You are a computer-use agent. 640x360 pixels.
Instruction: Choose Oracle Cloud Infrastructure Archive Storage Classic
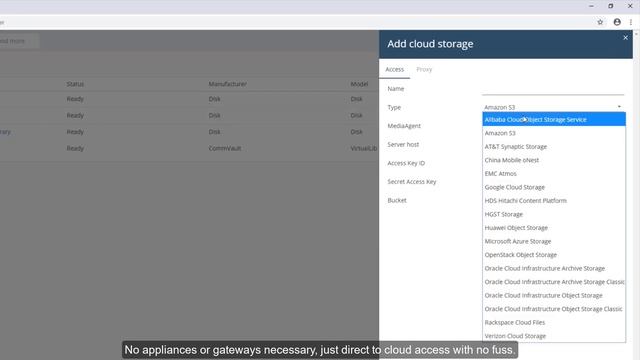[554, 282]
